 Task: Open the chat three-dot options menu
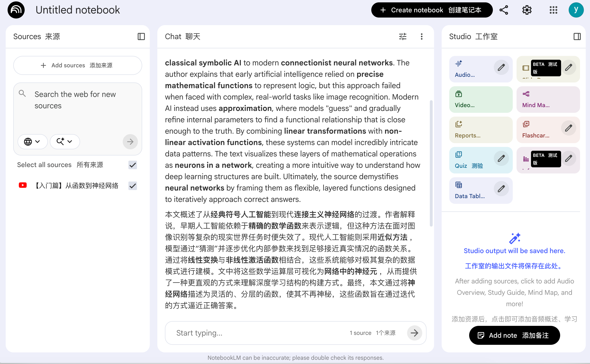pos(422,36)
